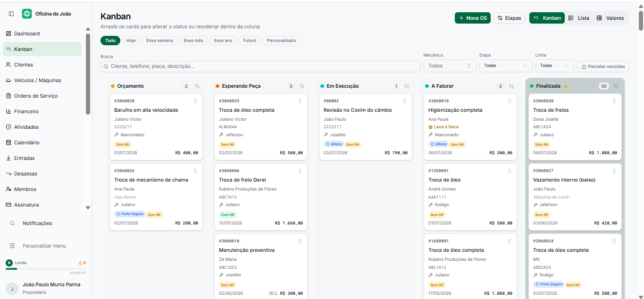This screenshot has height=299, width=644.
Task: Navigate to Ordens de Serviço
Action: pos(42,96)
